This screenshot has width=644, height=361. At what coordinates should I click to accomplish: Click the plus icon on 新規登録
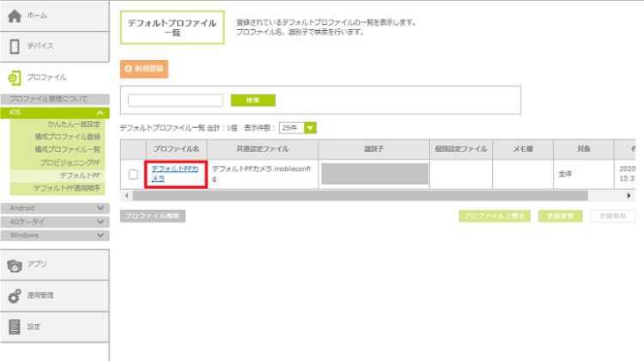(130, 68)
